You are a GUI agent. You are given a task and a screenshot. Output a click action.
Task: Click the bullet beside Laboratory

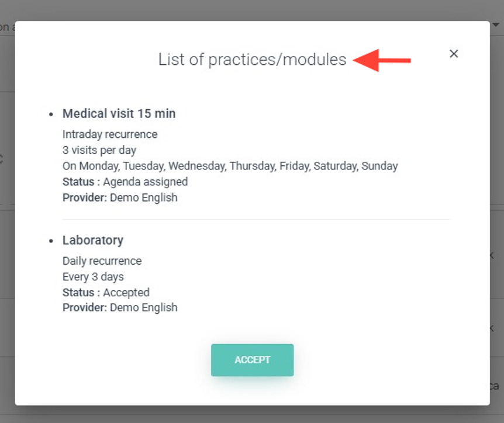51,241
